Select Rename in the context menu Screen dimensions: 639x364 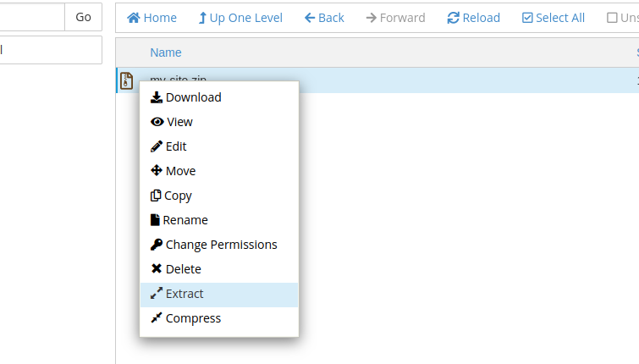179,220
